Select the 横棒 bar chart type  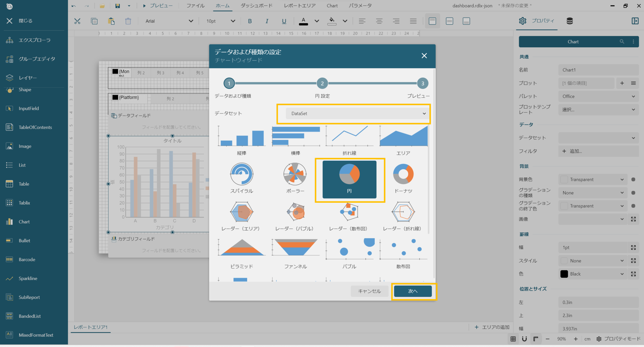pos(296,141)
